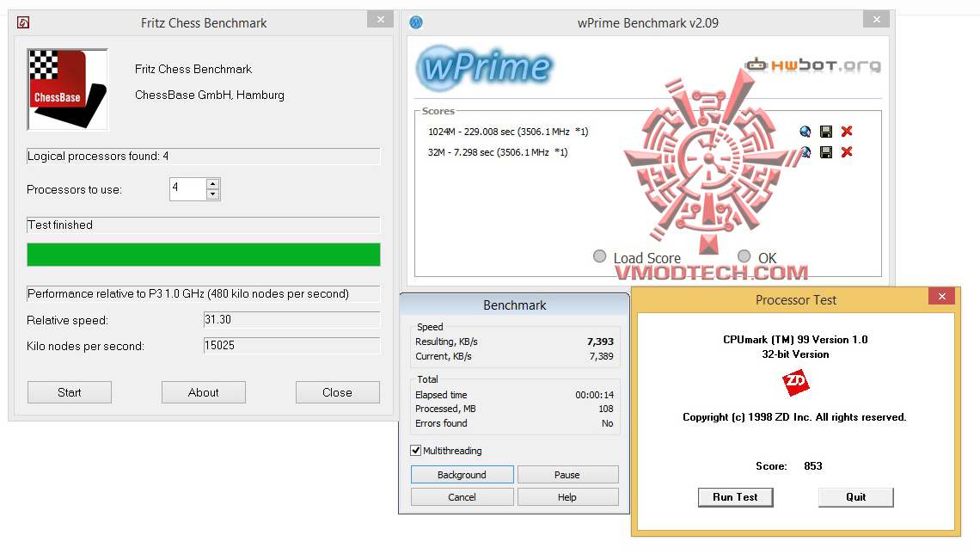Image resolution: width=980 pixels, height=554 pixels.
Task: Click the Test finished status field
Action: coord(204,225)
